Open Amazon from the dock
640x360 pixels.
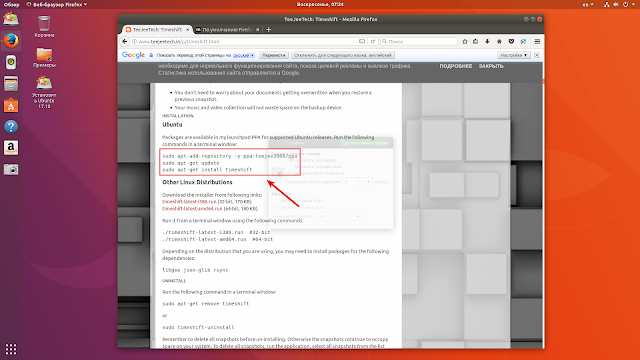(x=11, y=148)
